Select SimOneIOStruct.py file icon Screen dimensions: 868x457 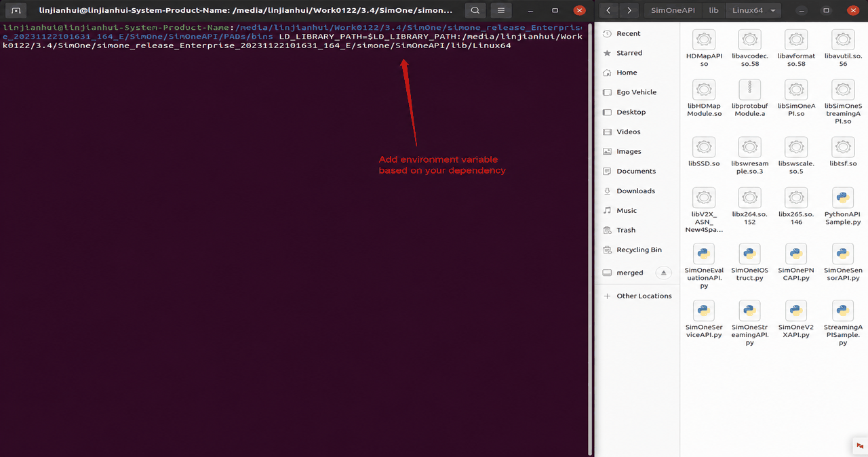[750, 254]
